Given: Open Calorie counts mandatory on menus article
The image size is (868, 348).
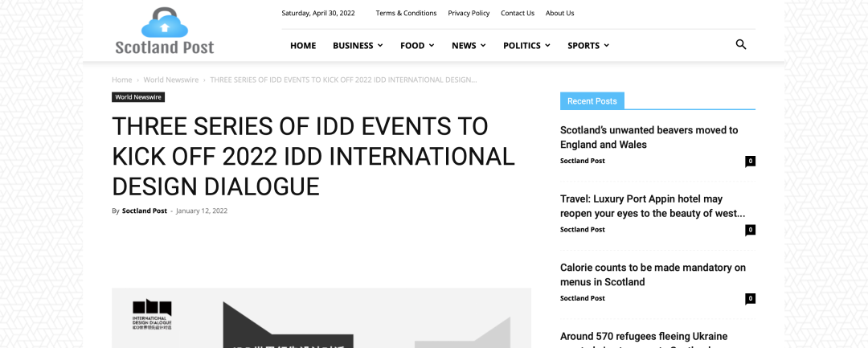Looking at the screenshot, I should [653, 274].
